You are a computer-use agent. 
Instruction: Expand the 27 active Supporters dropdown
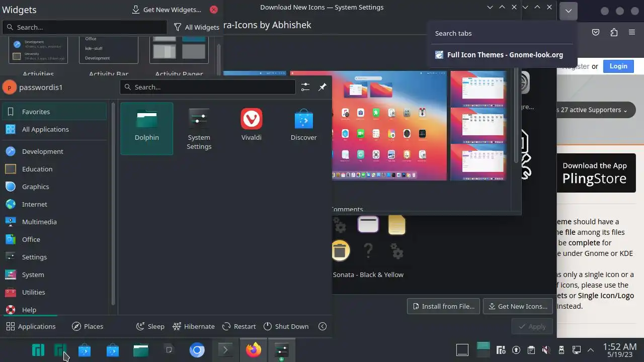tap(593, 110)
